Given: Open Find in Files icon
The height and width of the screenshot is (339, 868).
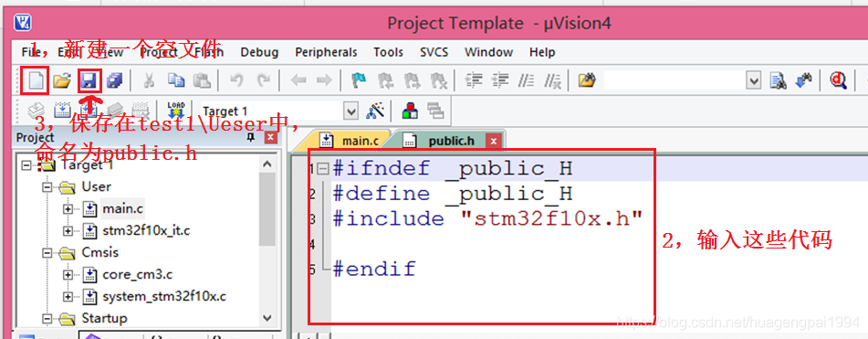Looking at the screenshot, I should [x=586, y=81].
